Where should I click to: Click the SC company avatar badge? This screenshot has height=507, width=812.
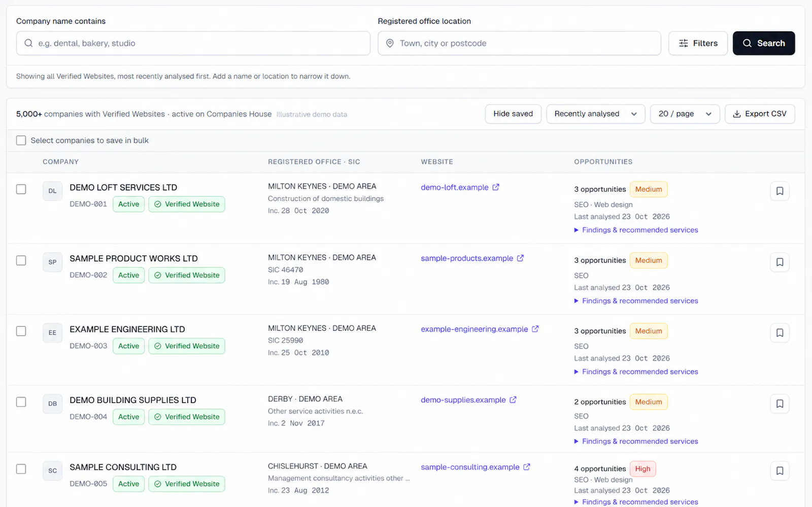[52, 470]
